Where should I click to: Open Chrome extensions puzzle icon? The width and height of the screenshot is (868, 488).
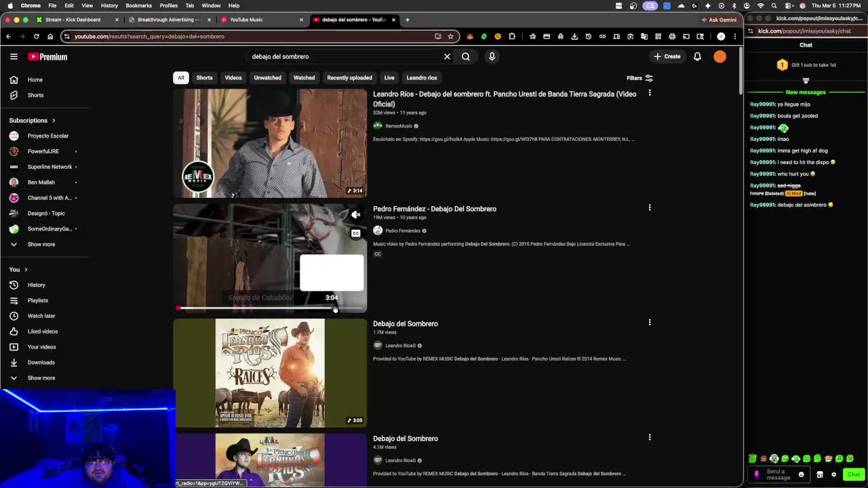point(512,37)
